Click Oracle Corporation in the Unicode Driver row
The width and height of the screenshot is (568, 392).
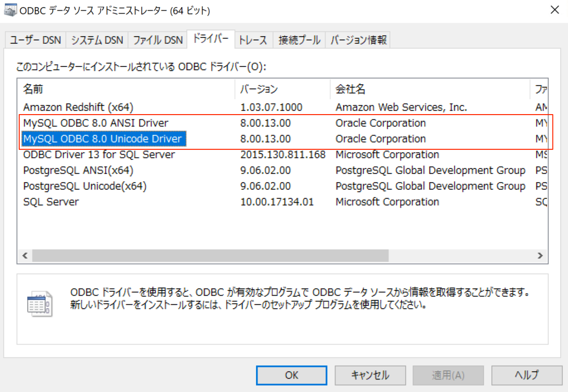click(x=381, y=139)
